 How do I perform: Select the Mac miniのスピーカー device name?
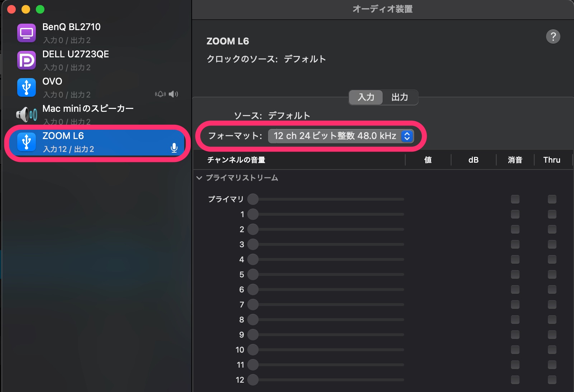(88, 109)
